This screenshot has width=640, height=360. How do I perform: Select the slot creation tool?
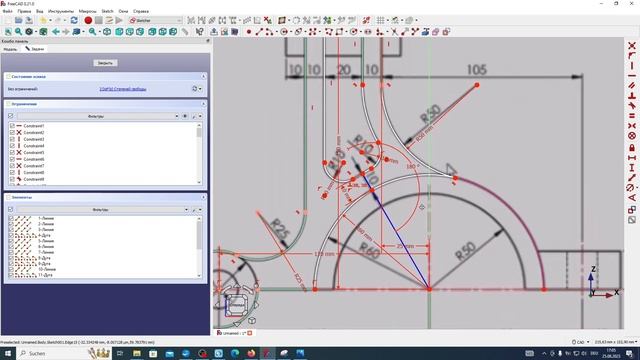coord(368,32)
